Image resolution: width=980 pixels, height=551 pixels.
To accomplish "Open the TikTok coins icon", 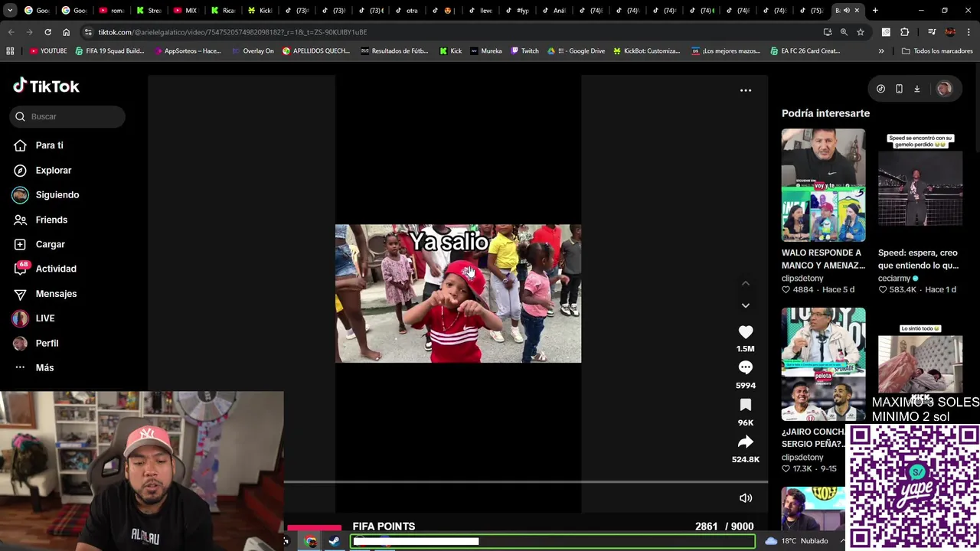I will tap(880, 89).
